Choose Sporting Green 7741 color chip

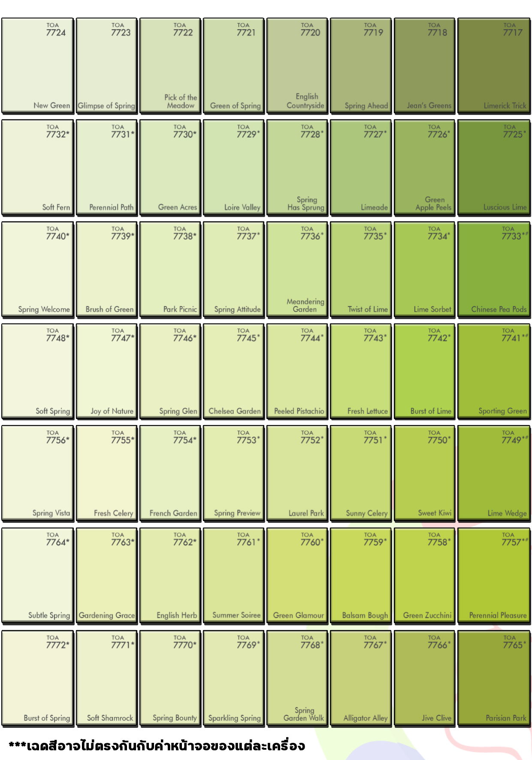[x=494, y=371]
